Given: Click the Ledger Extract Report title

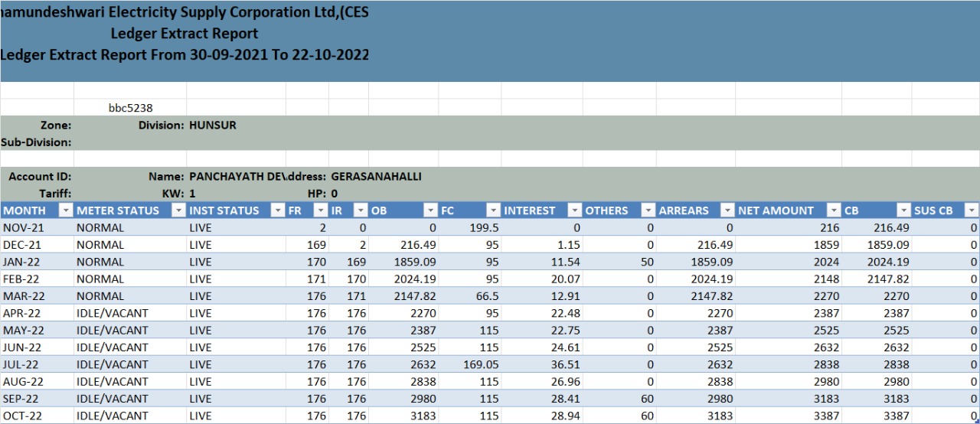Looking at the screenshot, I should pos(185,34).
